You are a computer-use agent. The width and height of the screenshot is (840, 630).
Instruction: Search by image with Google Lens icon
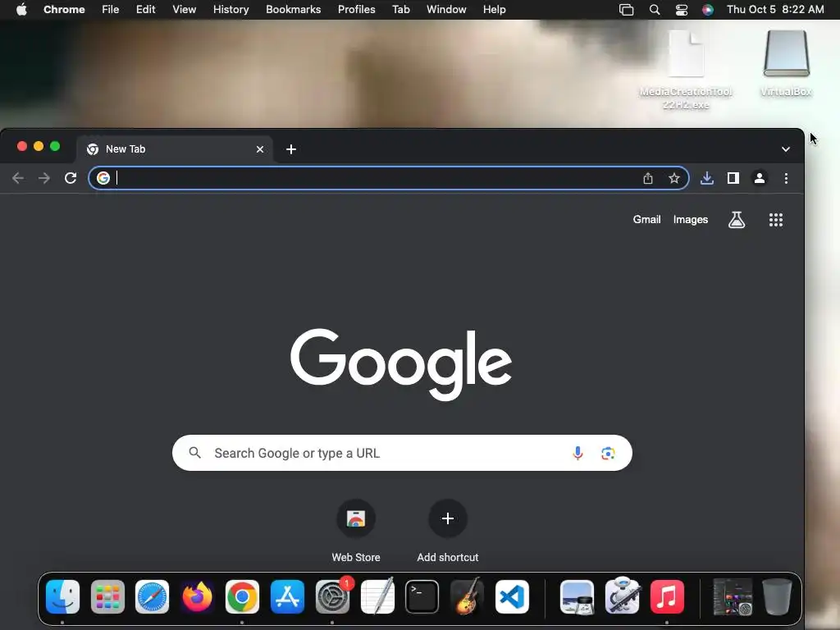pos(608,453)
